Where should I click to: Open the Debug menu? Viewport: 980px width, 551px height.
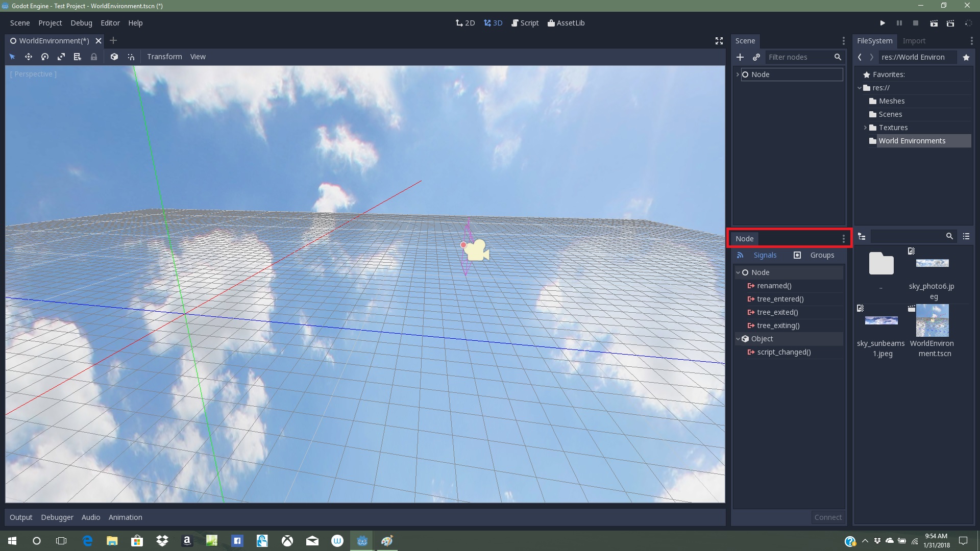click(x=81, y=23)
